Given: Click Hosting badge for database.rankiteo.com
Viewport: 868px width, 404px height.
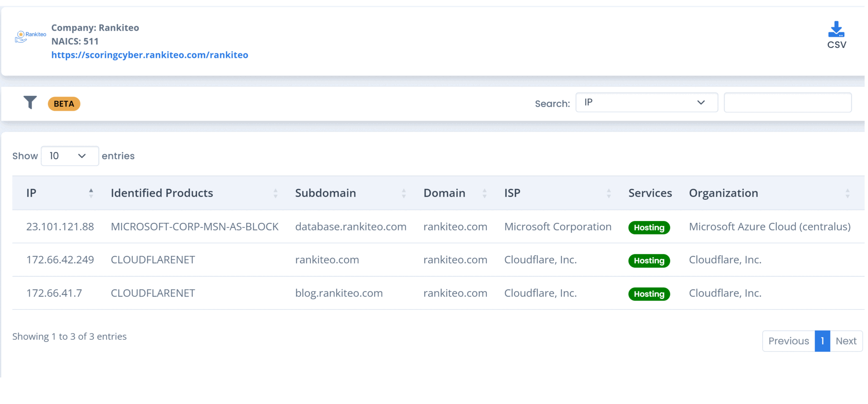Looking at the screenshot, I should click(x=649, y=227).
